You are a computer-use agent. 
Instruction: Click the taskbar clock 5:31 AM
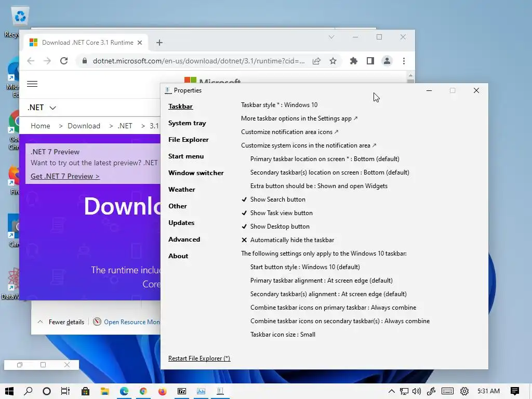(x=488, y=391)
